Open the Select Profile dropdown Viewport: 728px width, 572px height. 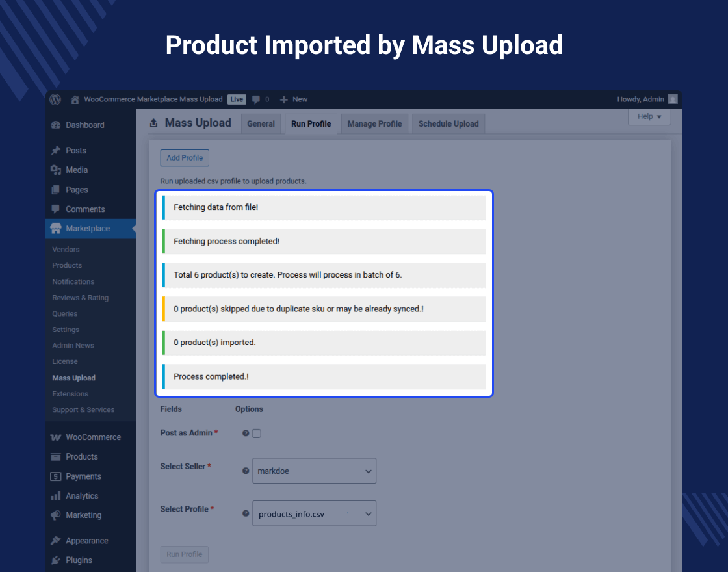(314, 513)
